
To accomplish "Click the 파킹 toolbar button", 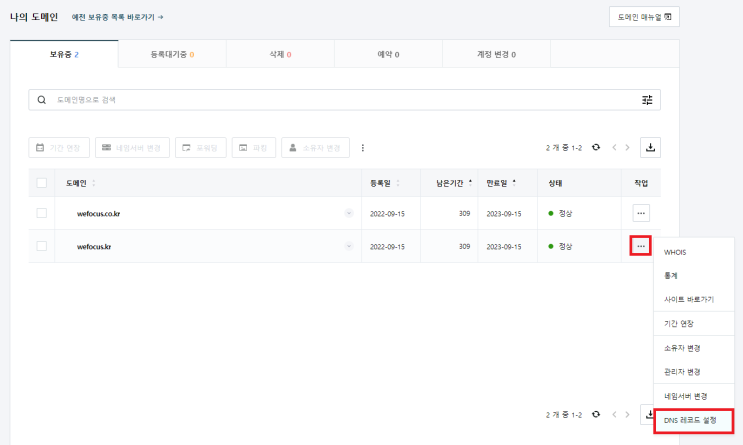I will [254, 148].
